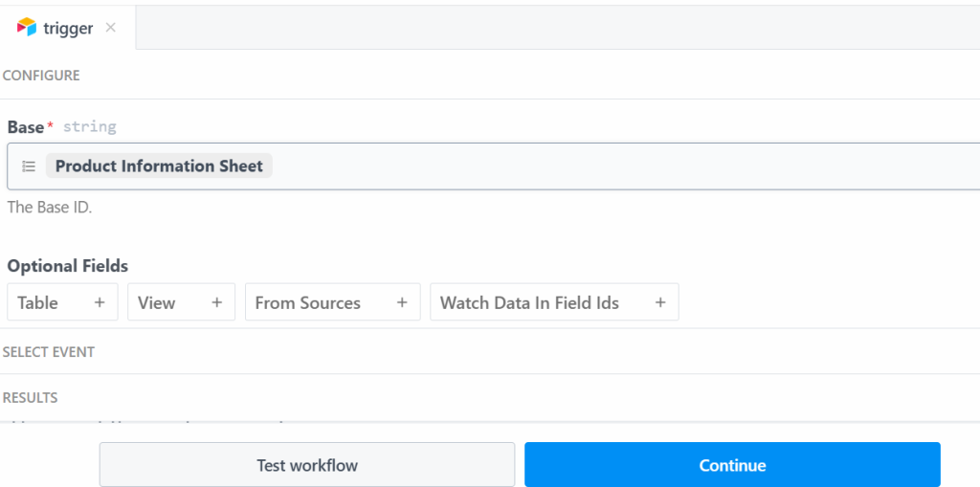
Task: Open the RESULTS section
Action: (30, 397)
